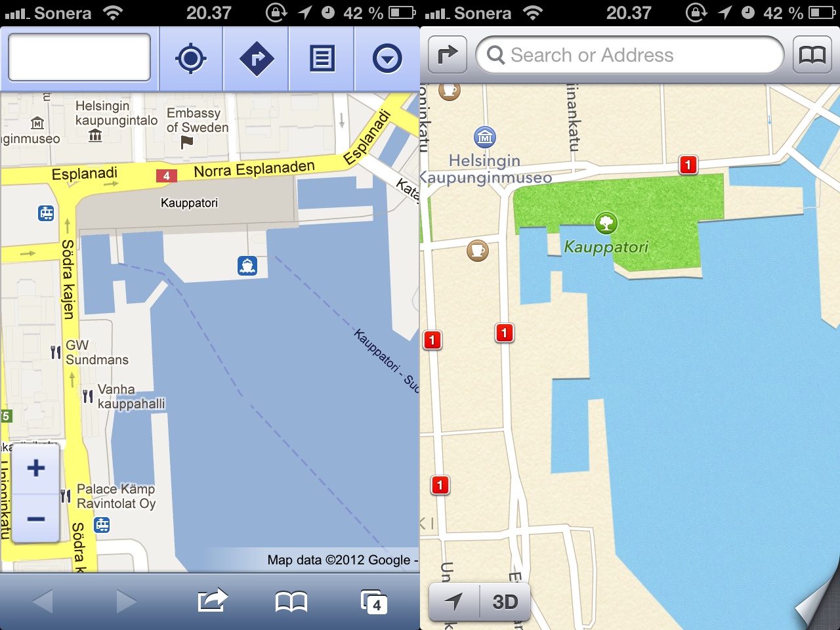Tap the Vanha kauppahalli restaurant icon
Image resolution: width=840 pixels, height=630 pixels.
[x=87, y=396]
